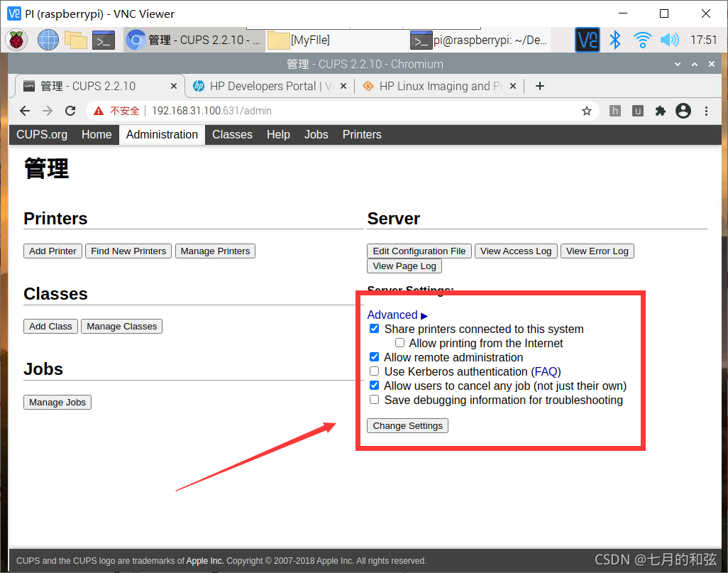Open the Kerberos FAQ link
The width and height of the screenshot is (728, 573).
click(x=546, y=372)
